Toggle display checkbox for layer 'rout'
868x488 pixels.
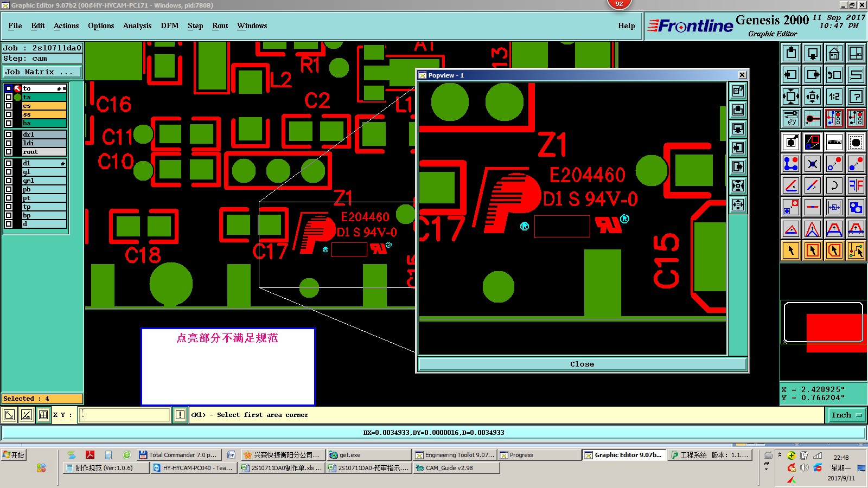[x=9, y=152]
